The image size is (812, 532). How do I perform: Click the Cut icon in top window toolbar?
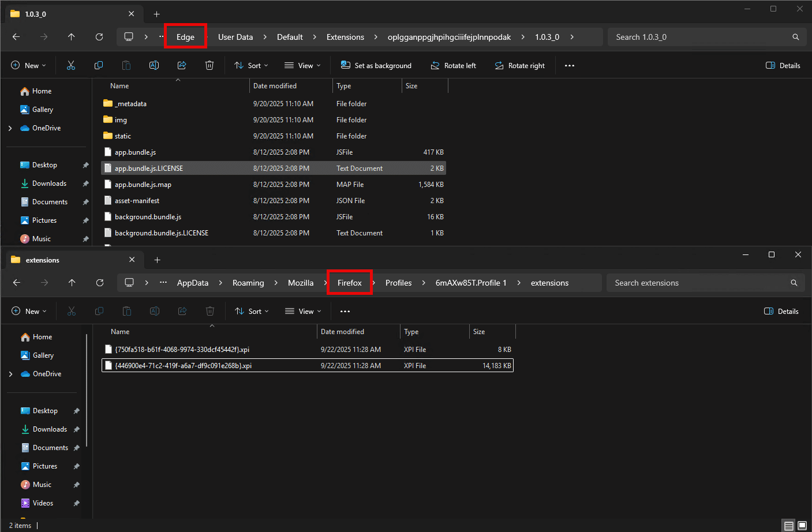[71, 66]
